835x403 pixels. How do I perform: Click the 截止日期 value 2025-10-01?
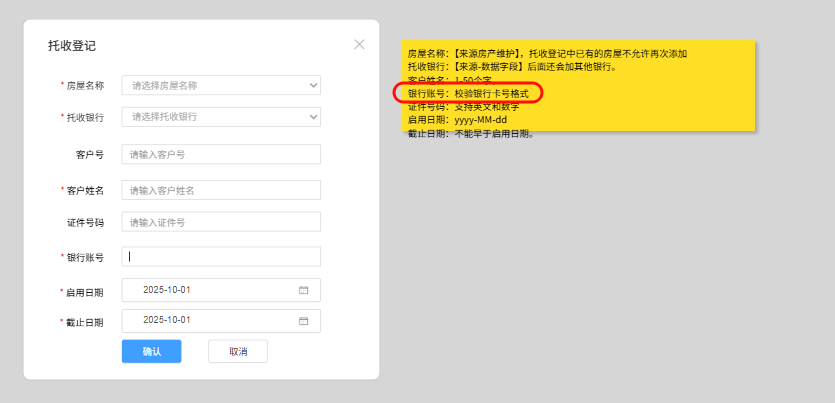(167, 320)
